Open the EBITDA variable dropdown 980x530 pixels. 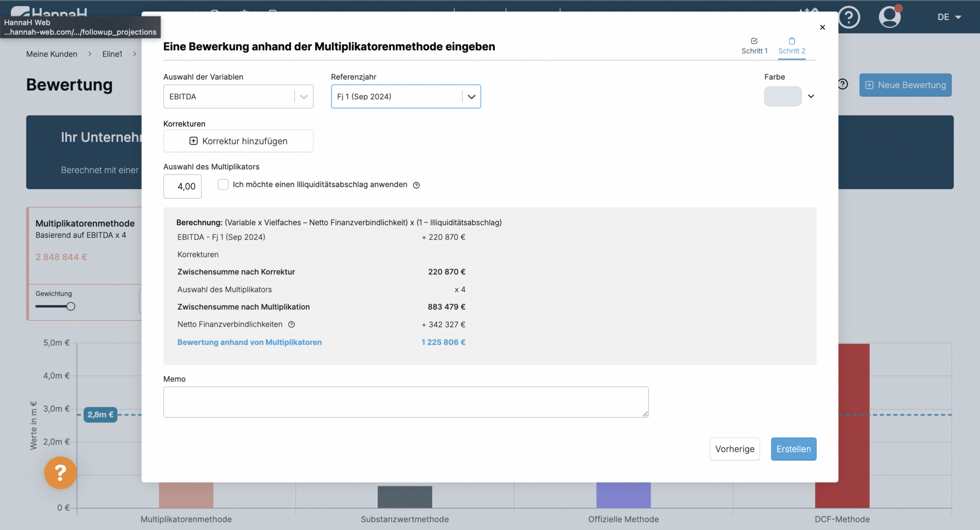pos(238,97)
